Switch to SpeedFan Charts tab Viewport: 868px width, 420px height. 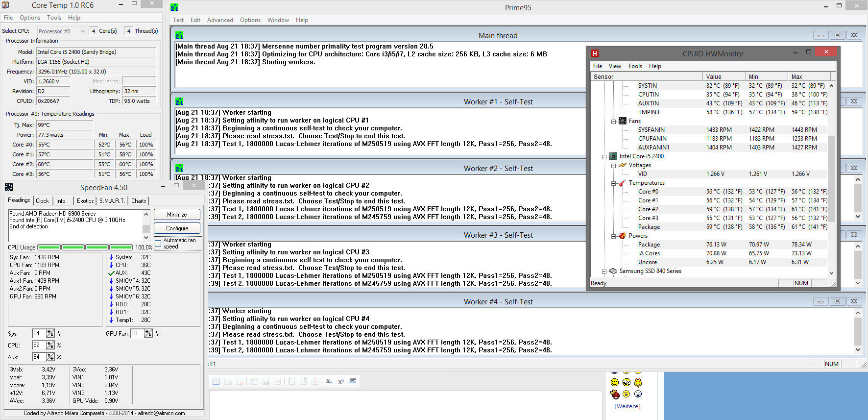click(x=139, y=201)
